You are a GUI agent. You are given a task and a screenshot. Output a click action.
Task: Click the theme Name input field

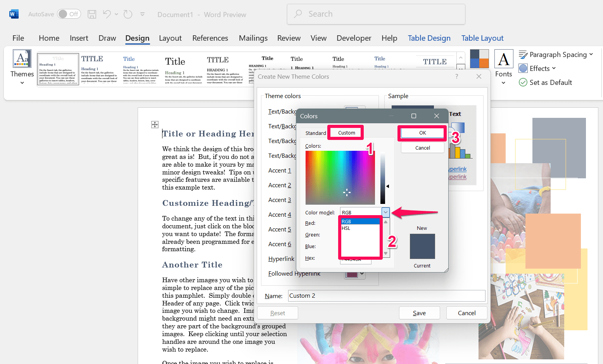coord(387,296)
